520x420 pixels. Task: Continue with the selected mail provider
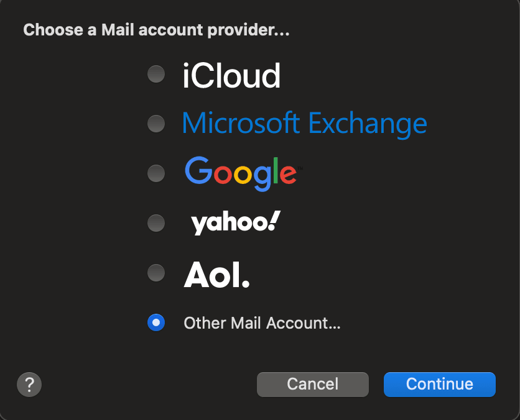pos(439,384)
